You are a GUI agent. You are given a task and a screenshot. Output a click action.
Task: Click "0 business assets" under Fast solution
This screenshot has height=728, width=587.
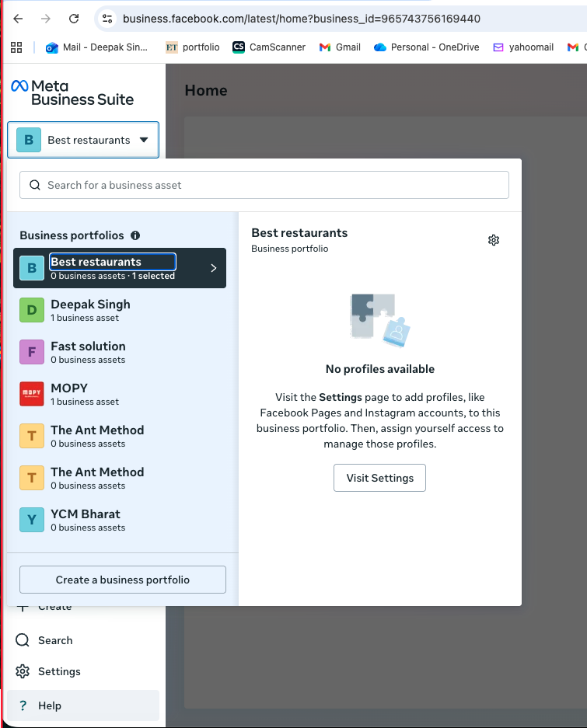(x=88, y=360)
